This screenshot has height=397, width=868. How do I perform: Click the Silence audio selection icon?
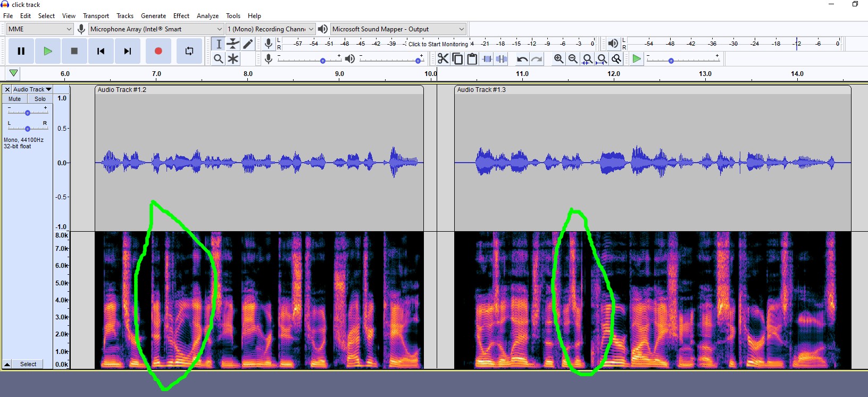[x=502, y=58]
